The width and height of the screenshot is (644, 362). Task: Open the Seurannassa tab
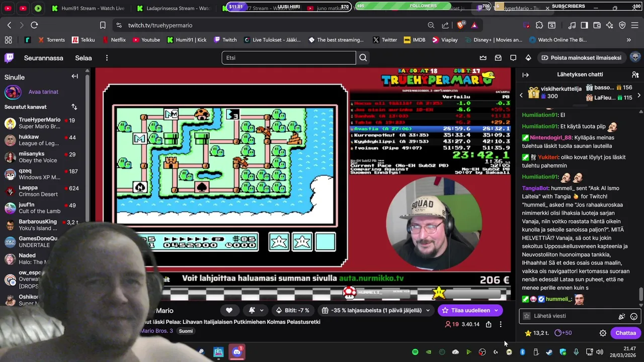tap(44, 58)
